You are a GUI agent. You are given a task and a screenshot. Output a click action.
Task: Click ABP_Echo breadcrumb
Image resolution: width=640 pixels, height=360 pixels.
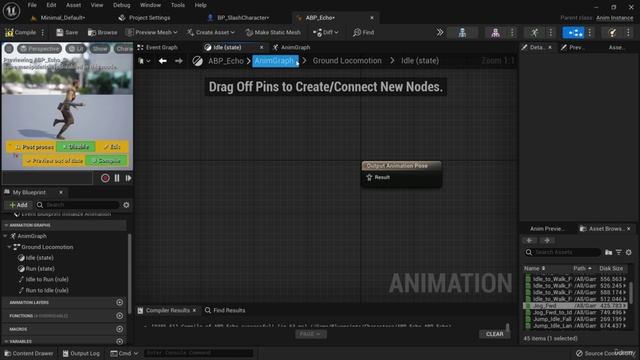(226, 61)
